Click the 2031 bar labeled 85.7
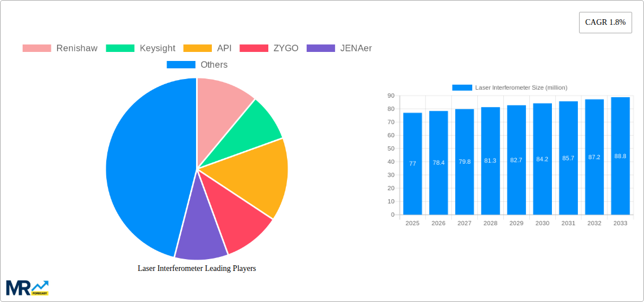Viewport: 644px width, 302px height. (568, 158)
